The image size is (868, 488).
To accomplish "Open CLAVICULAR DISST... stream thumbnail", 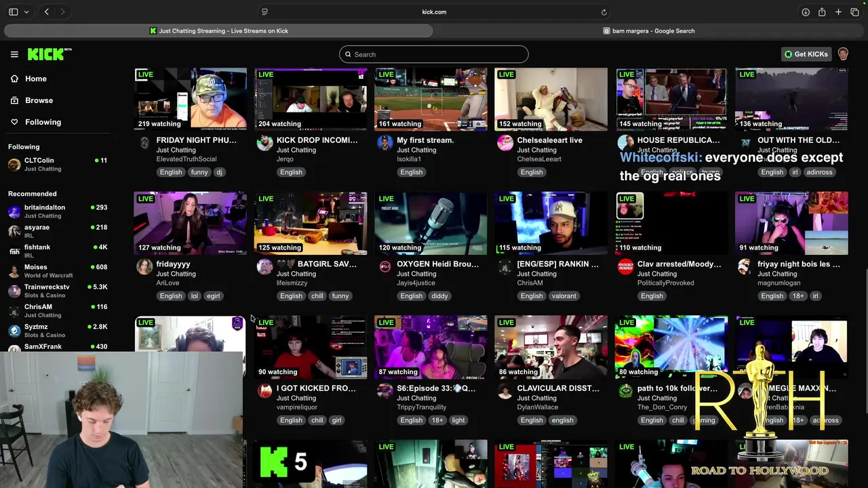I will pyautogui.click(x=551, y=347).
